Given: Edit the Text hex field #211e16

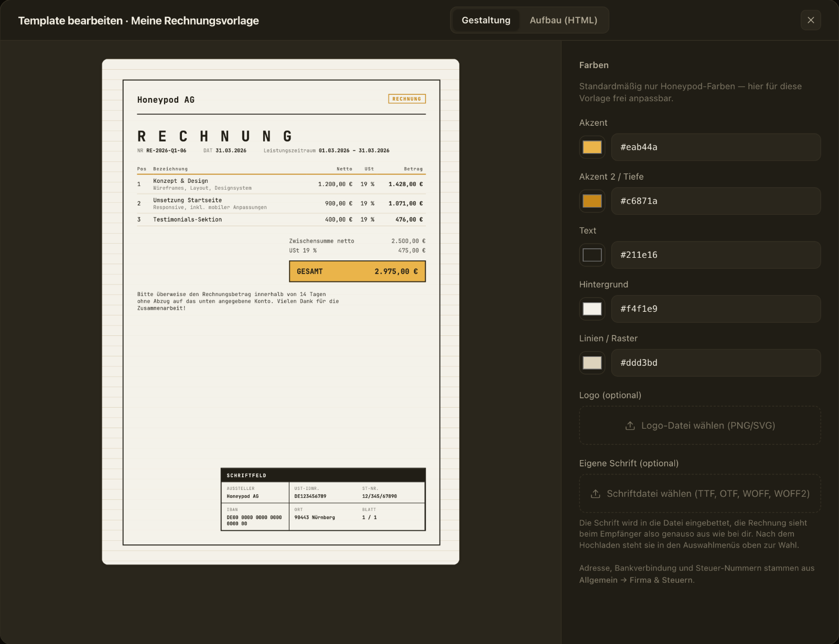Looking at the screenshot, I should tap(716, 255).
